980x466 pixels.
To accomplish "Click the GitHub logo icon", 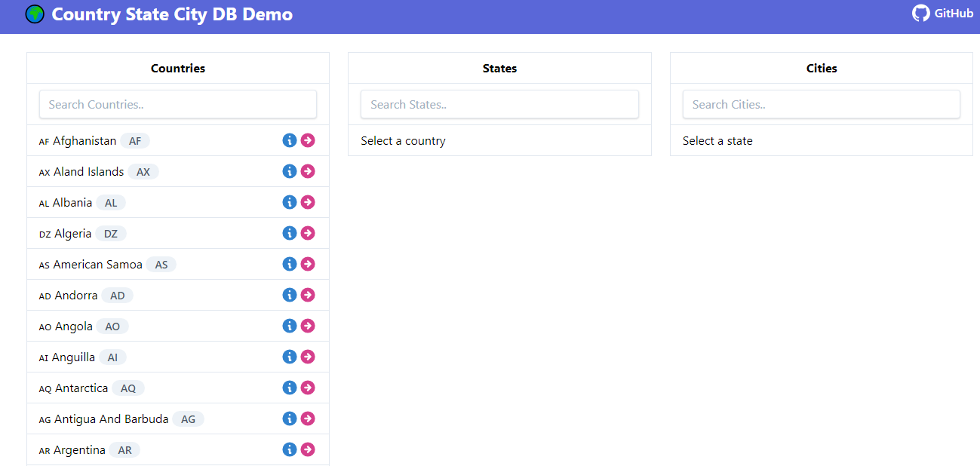I will pyautogui.click(x=921, y=13).
